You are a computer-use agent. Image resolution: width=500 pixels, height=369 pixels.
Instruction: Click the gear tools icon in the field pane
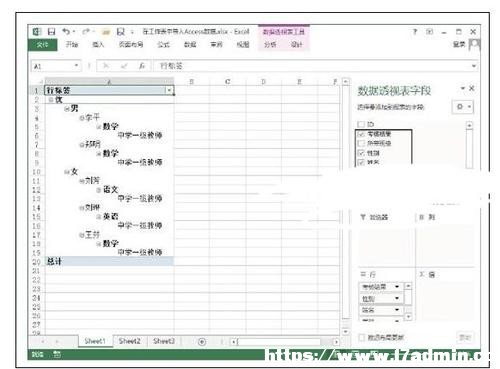click(x=460, y=107)
